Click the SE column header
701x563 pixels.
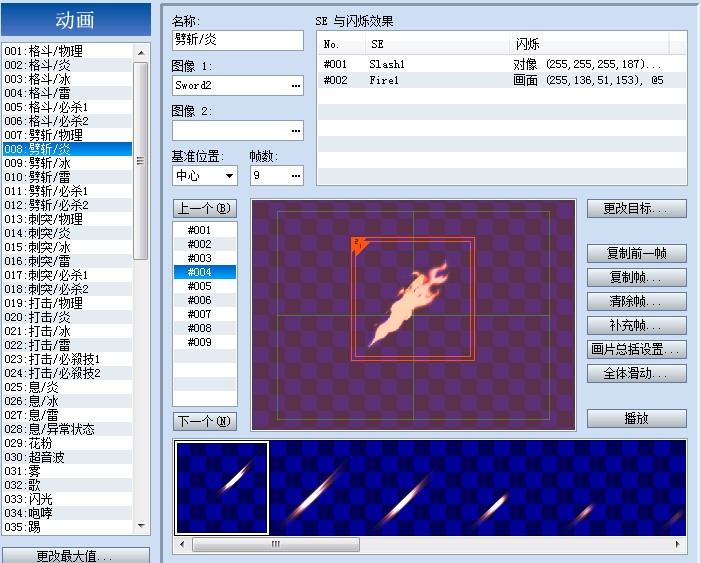click(438, 44)
